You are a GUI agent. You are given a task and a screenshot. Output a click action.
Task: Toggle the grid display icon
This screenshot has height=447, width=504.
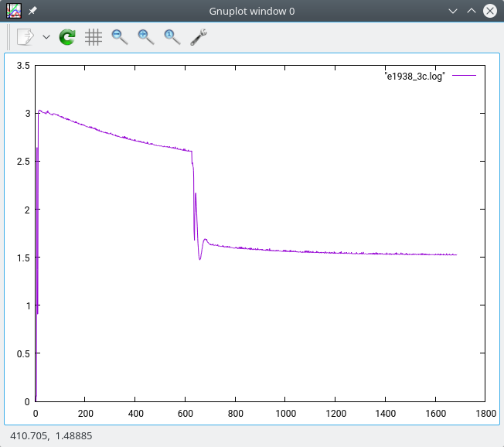pyautogui.click(x=94, y=37)
